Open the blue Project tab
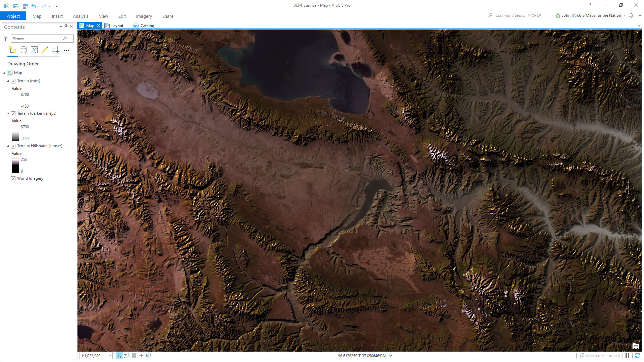Screen dimensions: 644x362 point(13,16)
